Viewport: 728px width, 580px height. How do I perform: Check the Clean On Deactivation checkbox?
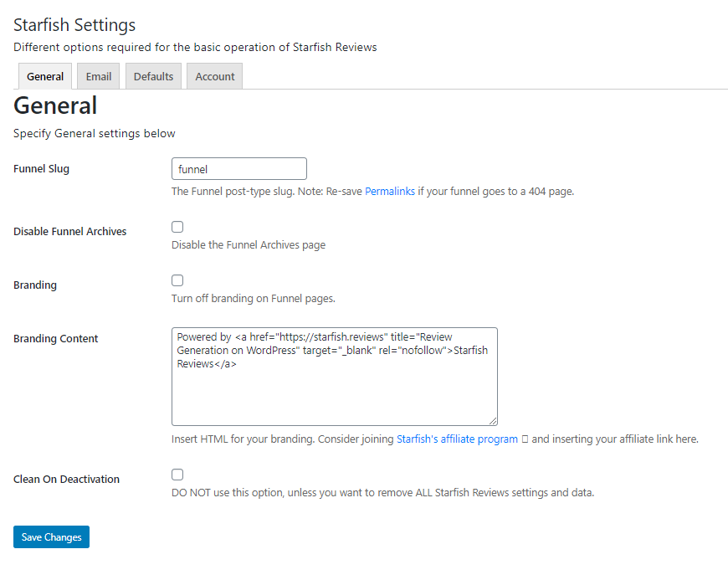177,474
